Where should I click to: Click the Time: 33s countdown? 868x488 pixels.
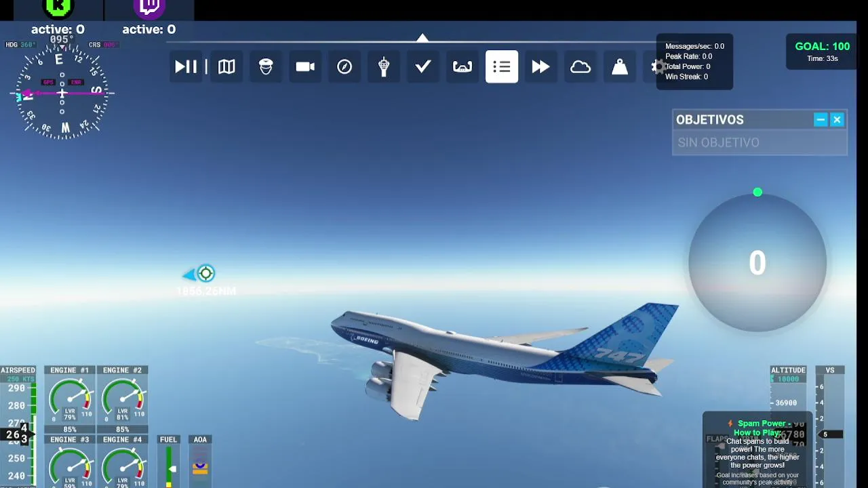823,58
